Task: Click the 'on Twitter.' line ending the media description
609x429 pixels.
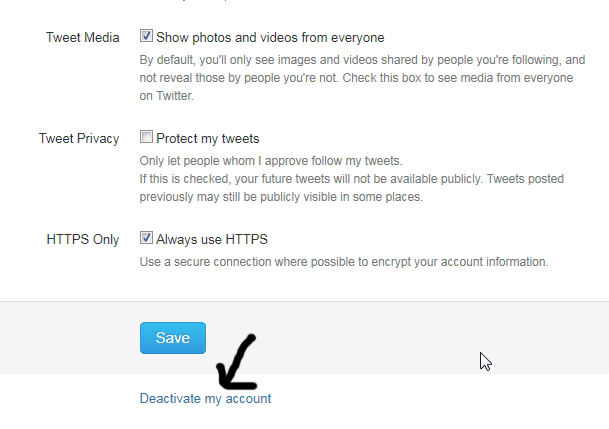Action: (166, 96)
